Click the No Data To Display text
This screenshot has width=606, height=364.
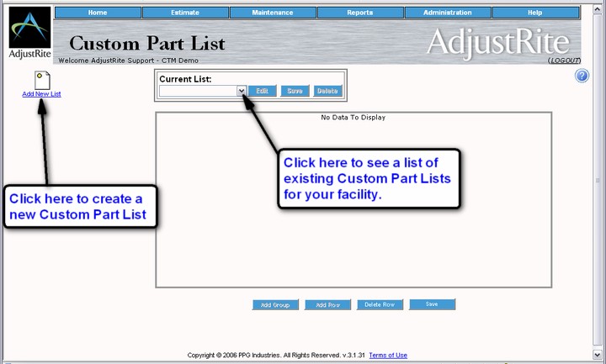click(353, 118)
